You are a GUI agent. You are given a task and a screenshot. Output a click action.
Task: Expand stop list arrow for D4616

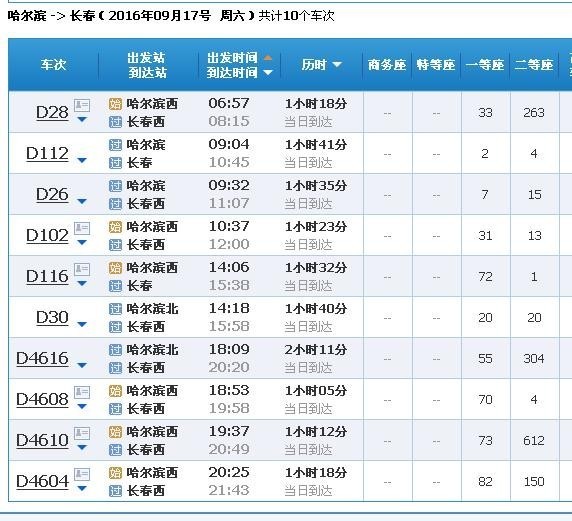(82, 365)
